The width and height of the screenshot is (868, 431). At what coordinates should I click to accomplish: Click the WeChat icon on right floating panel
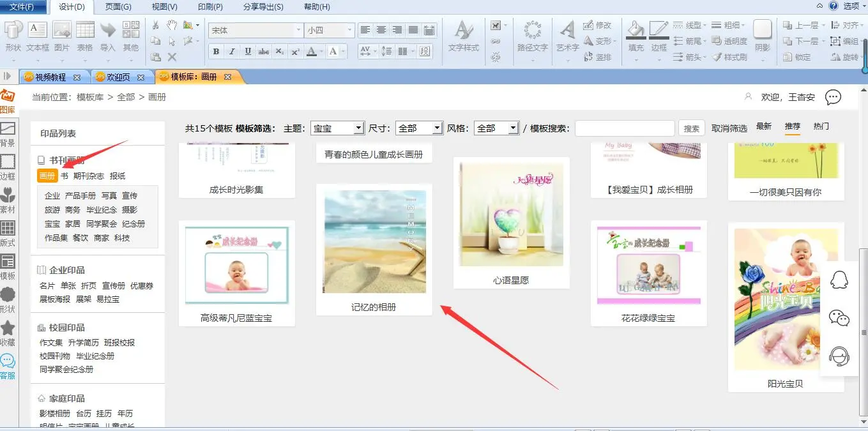point(839,317)
